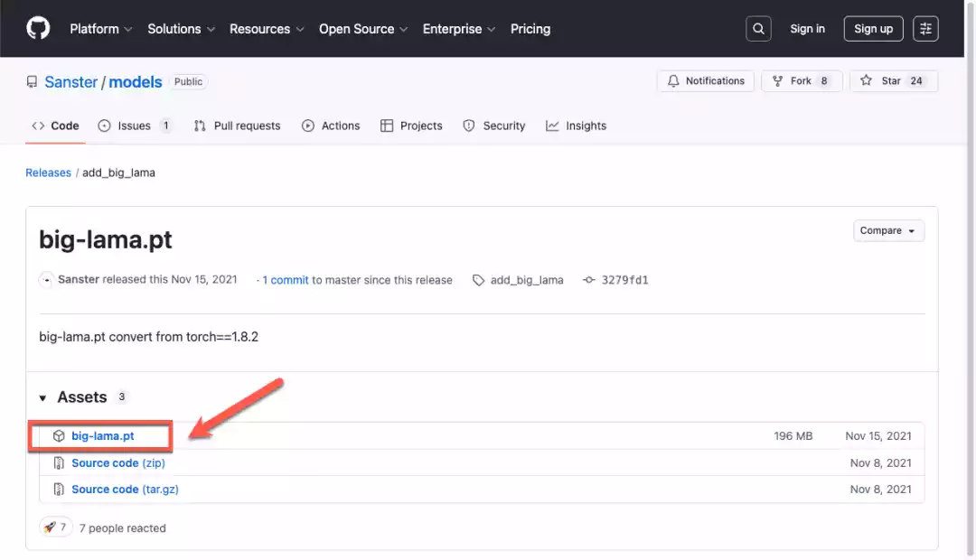976x560 pixels.
Task: Open the search magnifier icon
Action: point(758,29)
